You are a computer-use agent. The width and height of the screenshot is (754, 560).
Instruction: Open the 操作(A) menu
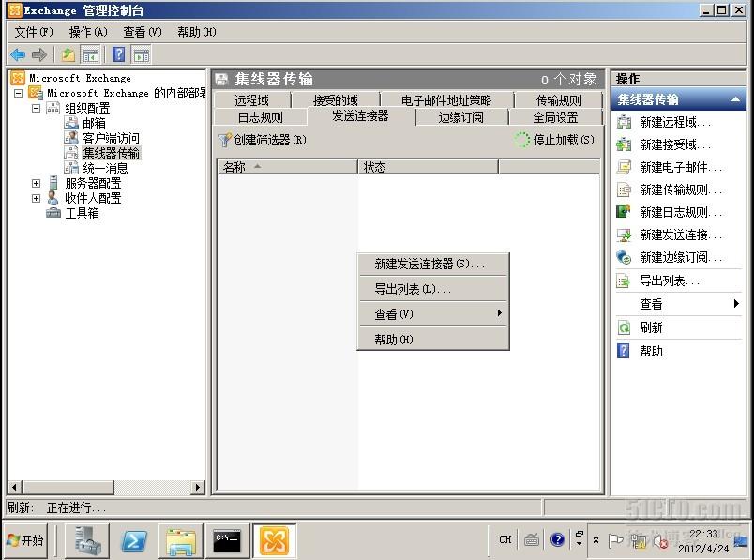pos(88,32)
